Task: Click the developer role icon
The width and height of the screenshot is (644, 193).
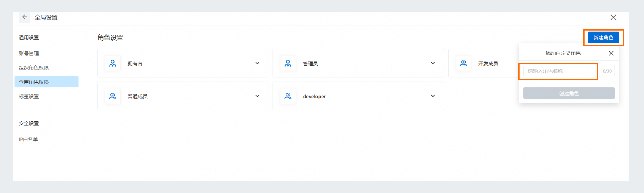Action: [288, 96]
